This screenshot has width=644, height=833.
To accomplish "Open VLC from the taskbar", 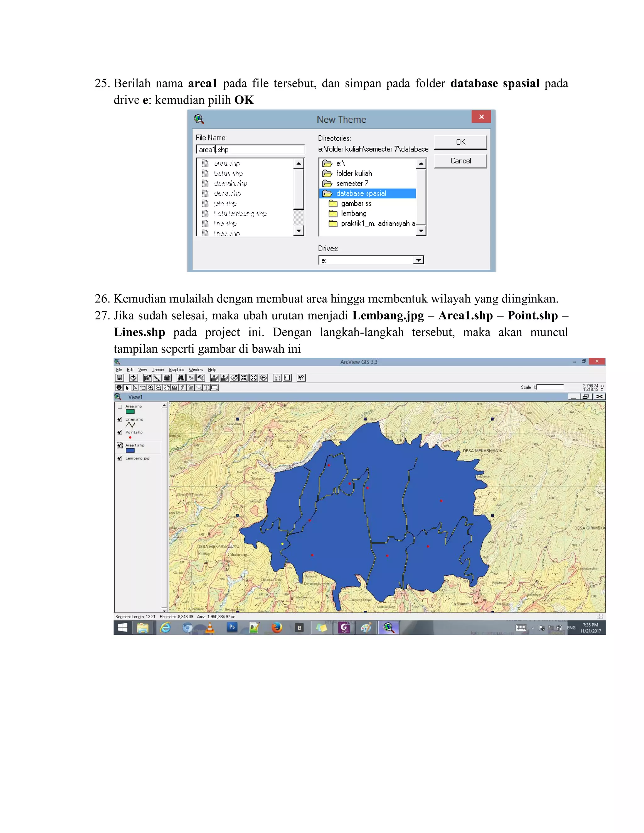I will (x=210, y=627).
